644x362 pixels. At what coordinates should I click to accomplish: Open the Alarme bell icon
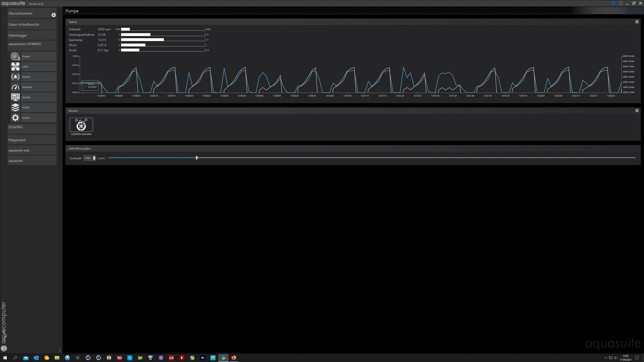15,77
